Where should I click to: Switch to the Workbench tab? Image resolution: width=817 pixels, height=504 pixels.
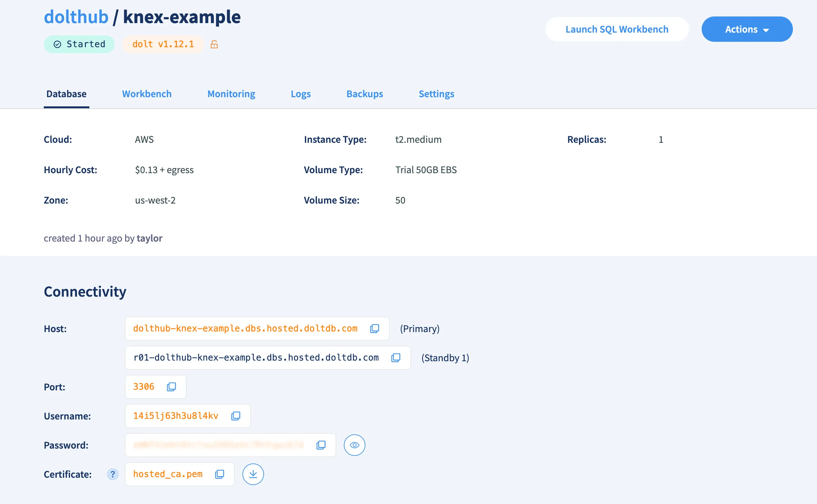147,94
